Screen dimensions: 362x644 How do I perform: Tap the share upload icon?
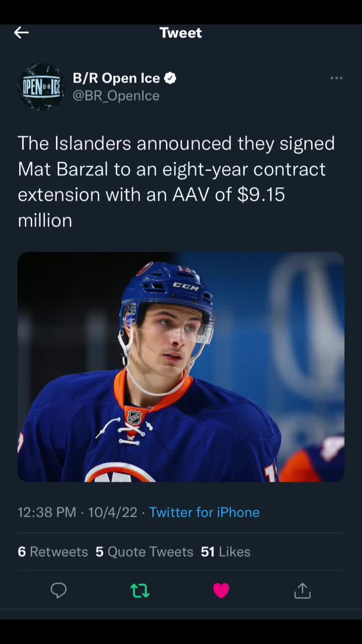302,590
